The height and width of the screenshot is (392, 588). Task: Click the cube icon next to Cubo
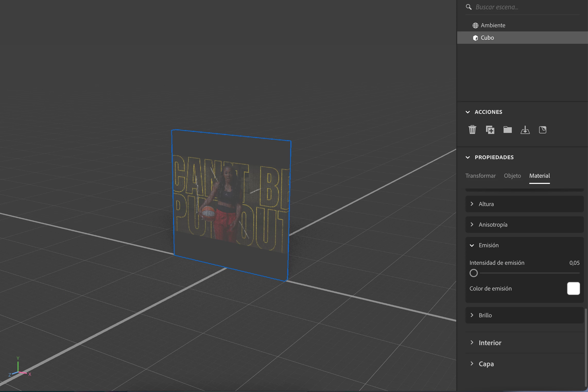(475, 38)
